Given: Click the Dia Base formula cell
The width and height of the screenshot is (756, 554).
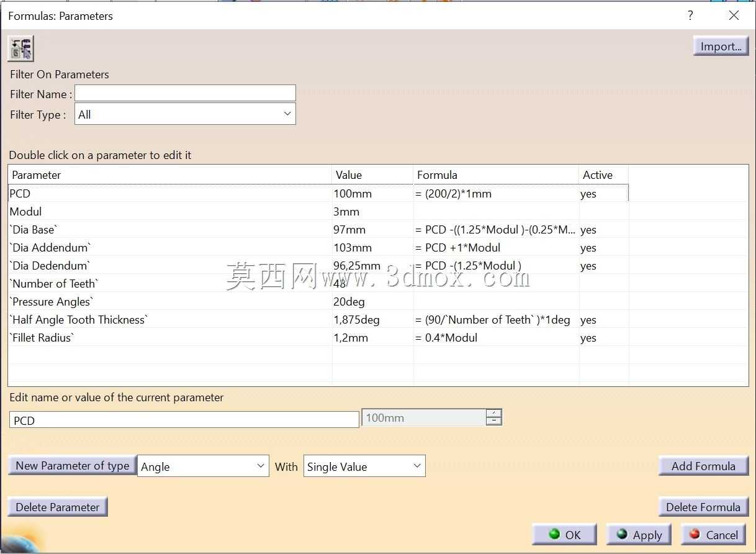Looking at the screenshot, I should click(496, 229).
